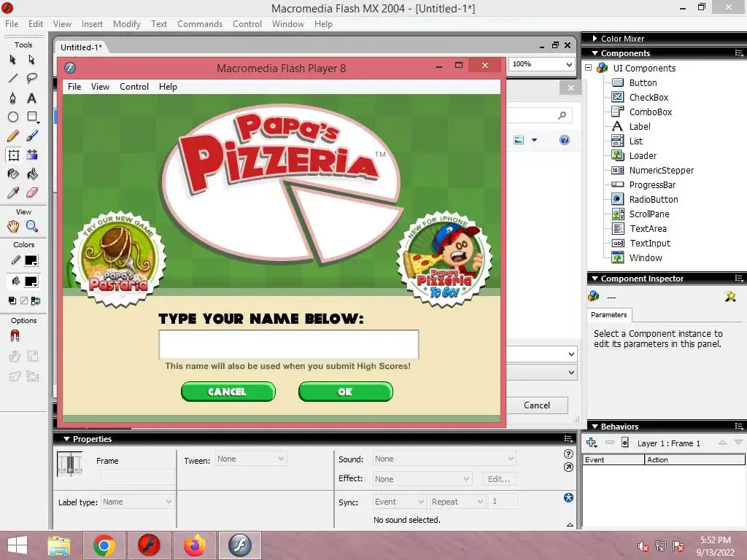The height and width of the screenshot is (560, 747).
Task: Select the Free Transform tool
Action: pyautogui.click(x=13, y=155)
